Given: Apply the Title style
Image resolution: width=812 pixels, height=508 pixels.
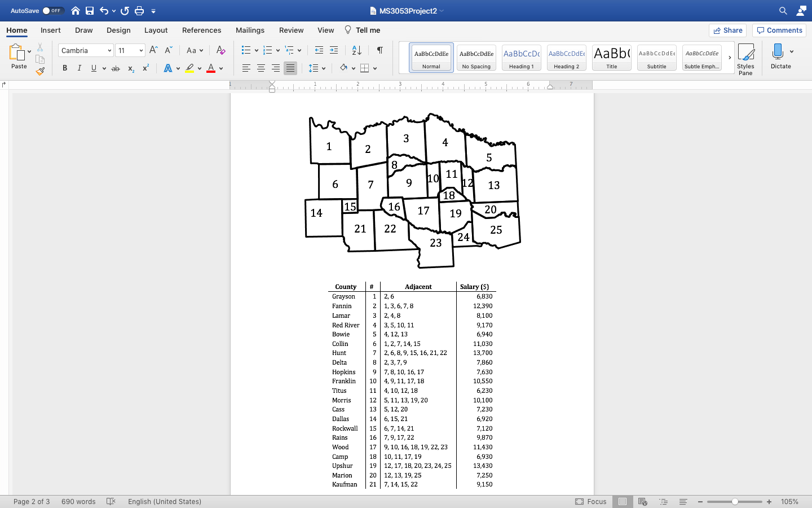Looking at the screenshot, I should tap(612, 58).
